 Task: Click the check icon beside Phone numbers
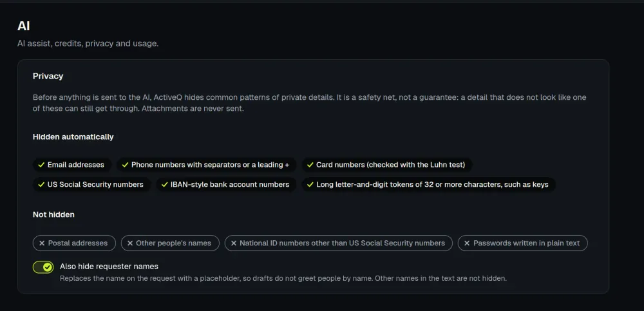[x=125, y=165]
